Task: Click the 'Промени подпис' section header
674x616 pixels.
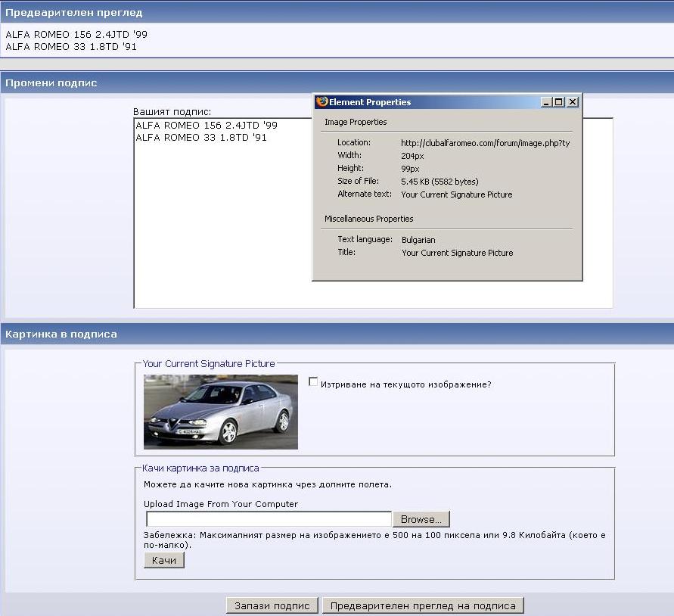Action: (x=51, y=82)
